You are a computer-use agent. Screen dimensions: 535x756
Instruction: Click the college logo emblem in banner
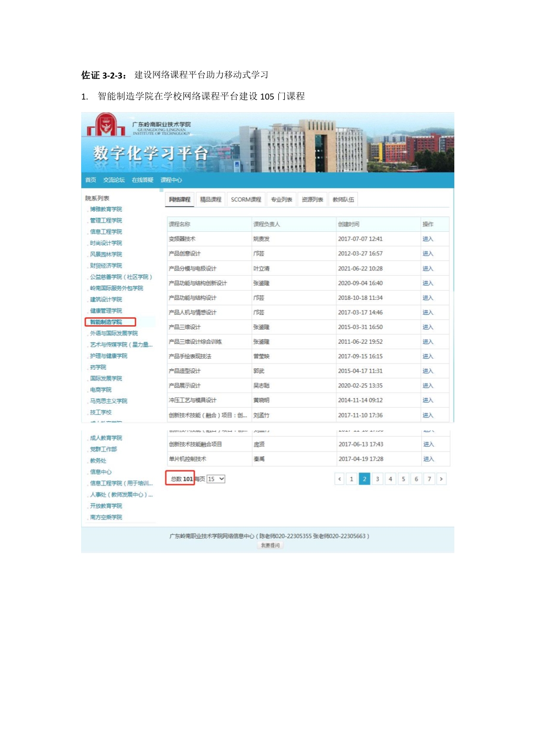[x=106, y=125]
